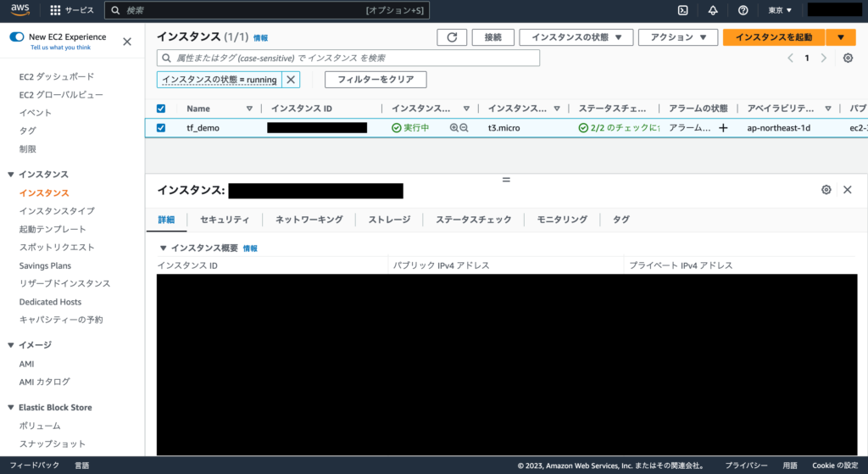Open the 情報 link beside インスタンス heading

pyautogui.click(x=261, y=38)
